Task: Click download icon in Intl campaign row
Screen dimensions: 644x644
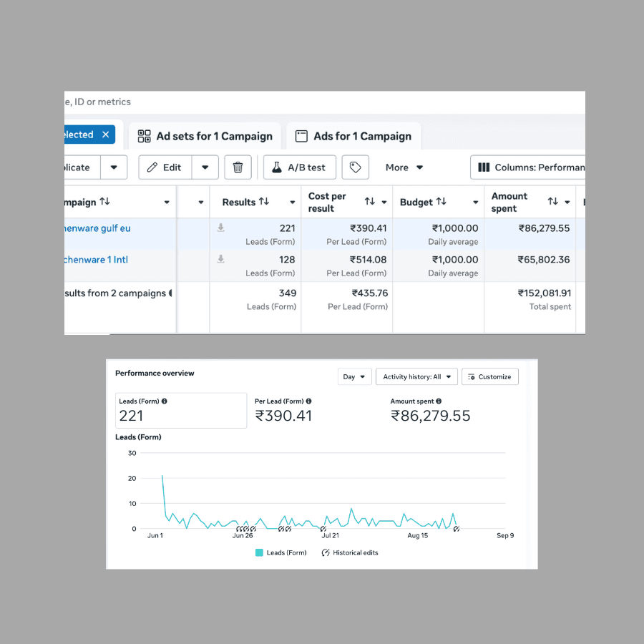Action: pos(221,259)
